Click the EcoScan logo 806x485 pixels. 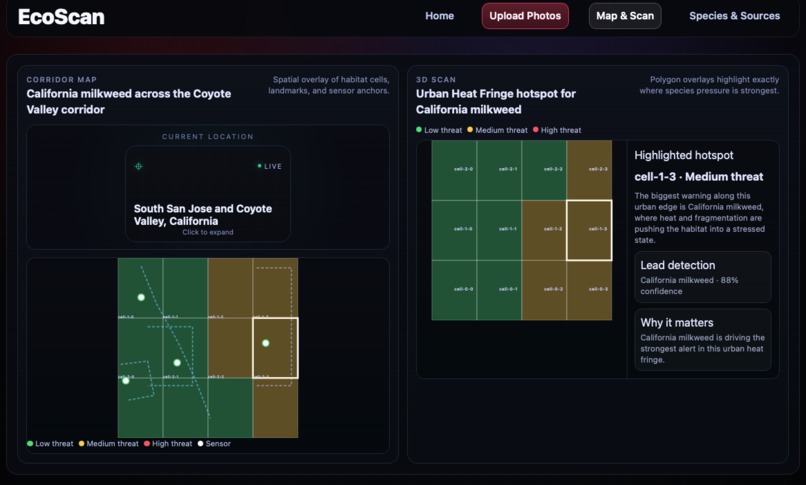(x=61, y=17)
